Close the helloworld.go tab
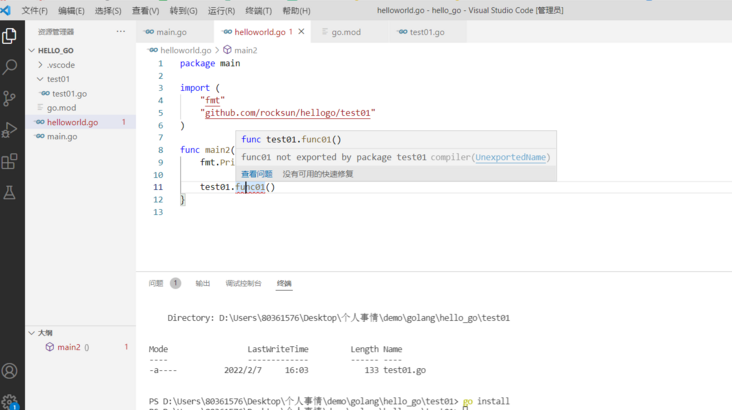This screenshot has width=732, height=410. pyautogui.click(x=301, y=31)
